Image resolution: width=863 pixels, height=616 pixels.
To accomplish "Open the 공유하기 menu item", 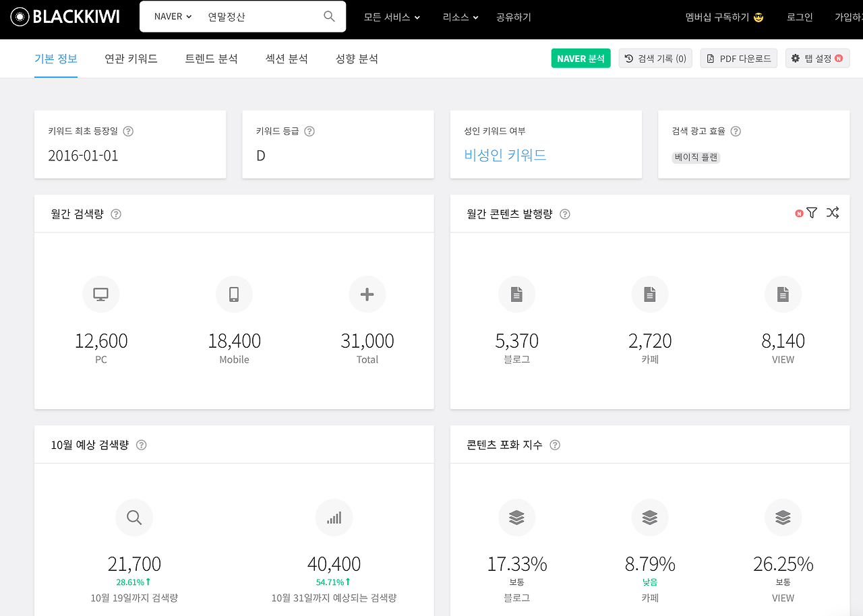I will click(514, 17).
